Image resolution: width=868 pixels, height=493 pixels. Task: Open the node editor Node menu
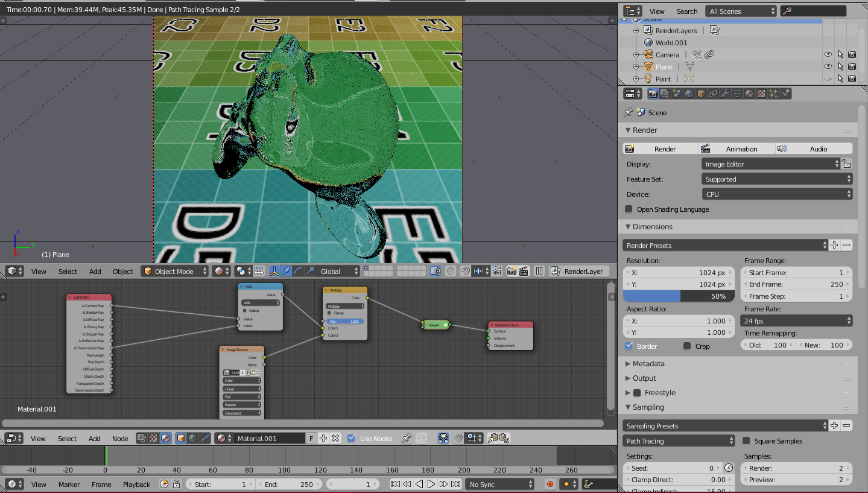tap(120, 438)
